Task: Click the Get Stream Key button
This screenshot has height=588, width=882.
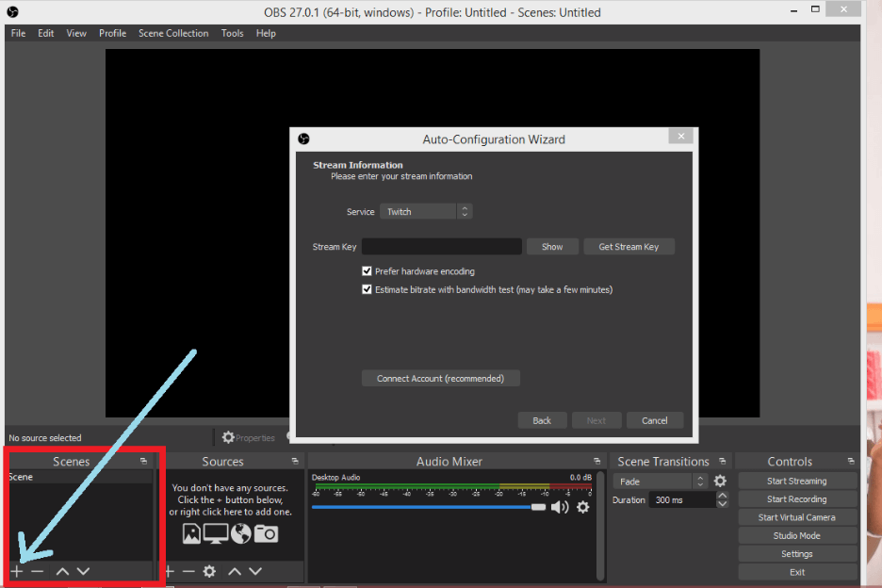Action: [629, 247]
